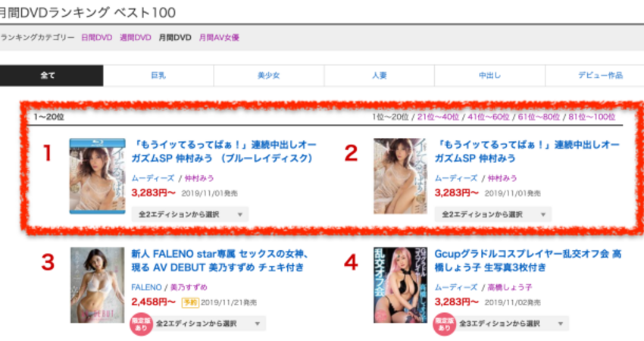Open the 週間DVD ranking category
Viewport: 644px width, 341px height.
pyautogui.click(x=136, y=37)
